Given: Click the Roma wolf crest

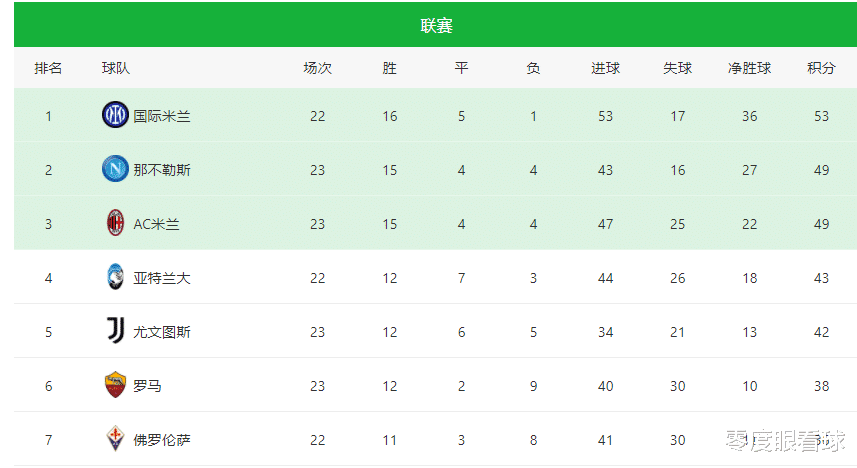Looking at the screenshot, I should point(115,385).
